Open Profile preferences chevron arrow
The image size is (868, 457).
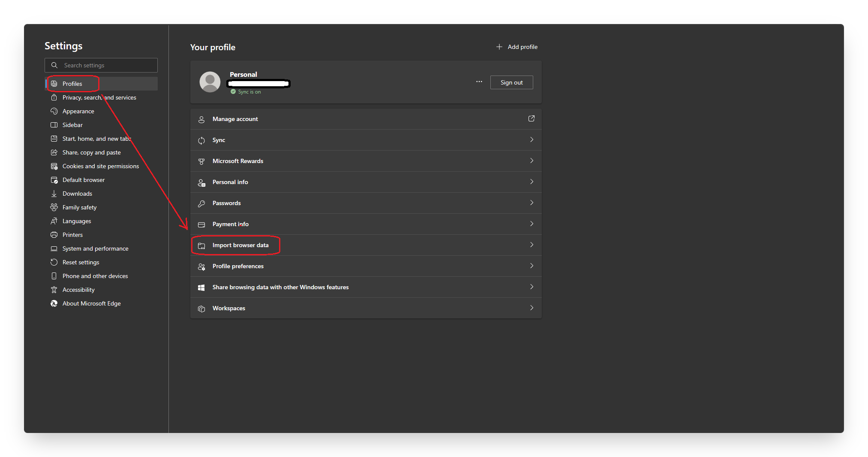(532, 266)
